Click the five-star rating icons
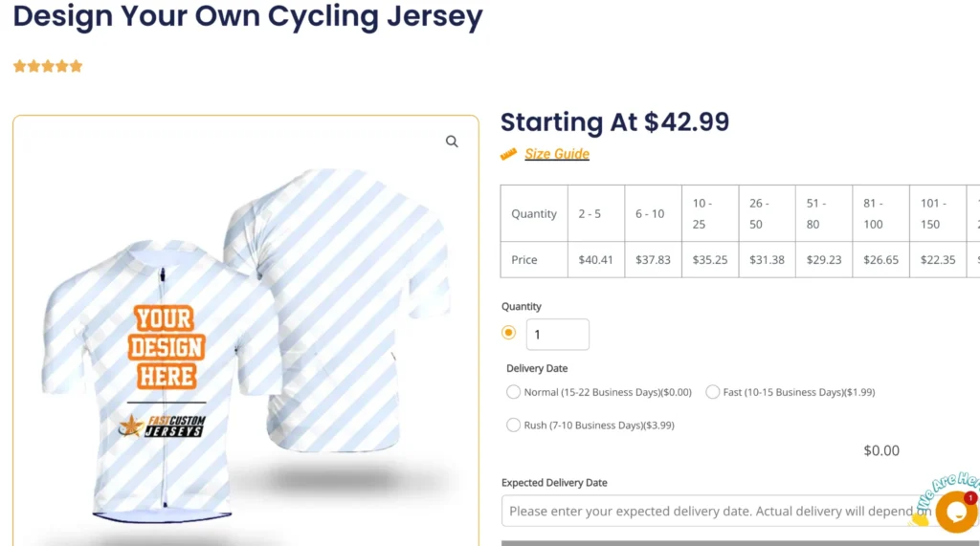This screenshot has height=546, width=980. click(48, 67)
